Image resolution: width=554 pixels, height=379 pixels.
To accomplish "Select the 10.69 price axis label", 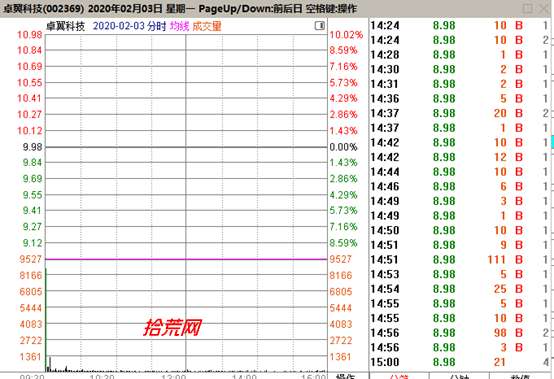I will pos(30,66).
